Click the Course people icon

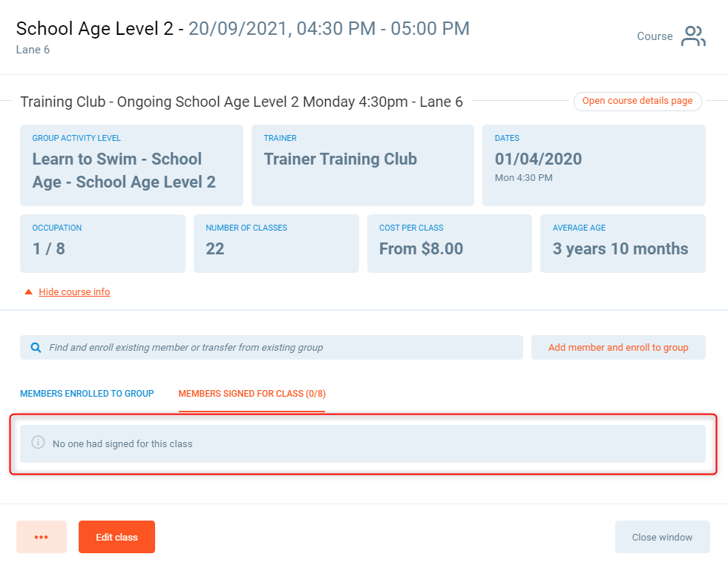click(x=693, y=36)
